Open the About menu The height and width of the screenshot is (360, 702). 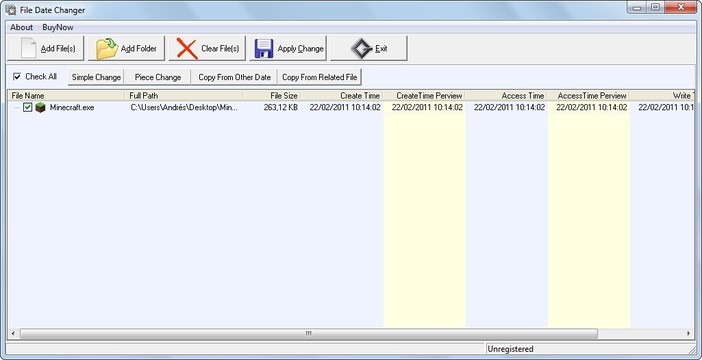(21, 27)
